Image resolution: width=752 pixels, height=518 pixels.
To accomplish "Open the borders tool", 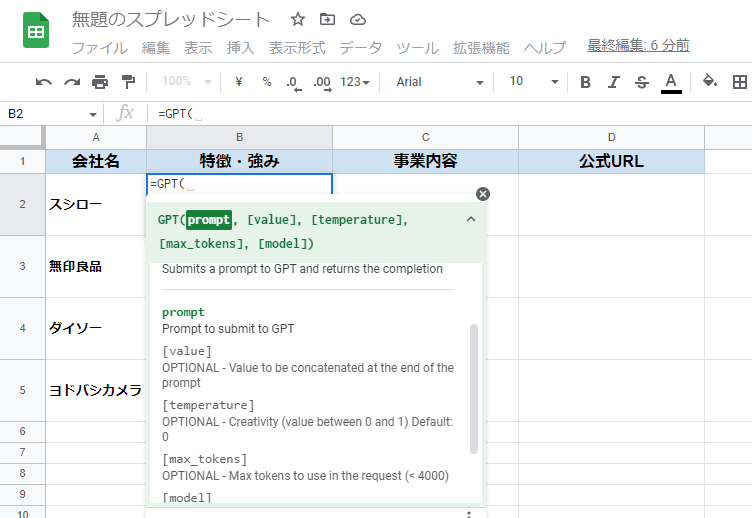I will point(740,82).
